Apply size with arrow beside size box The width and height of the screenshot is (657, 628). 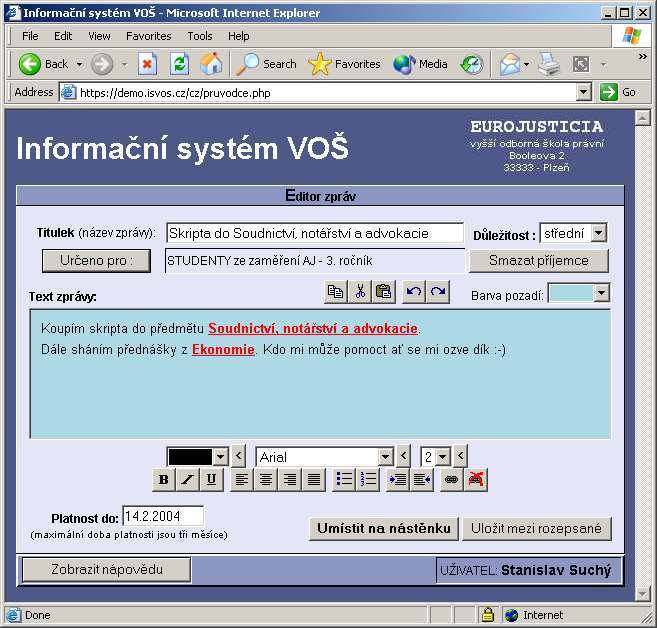click(x=460, y=455)
